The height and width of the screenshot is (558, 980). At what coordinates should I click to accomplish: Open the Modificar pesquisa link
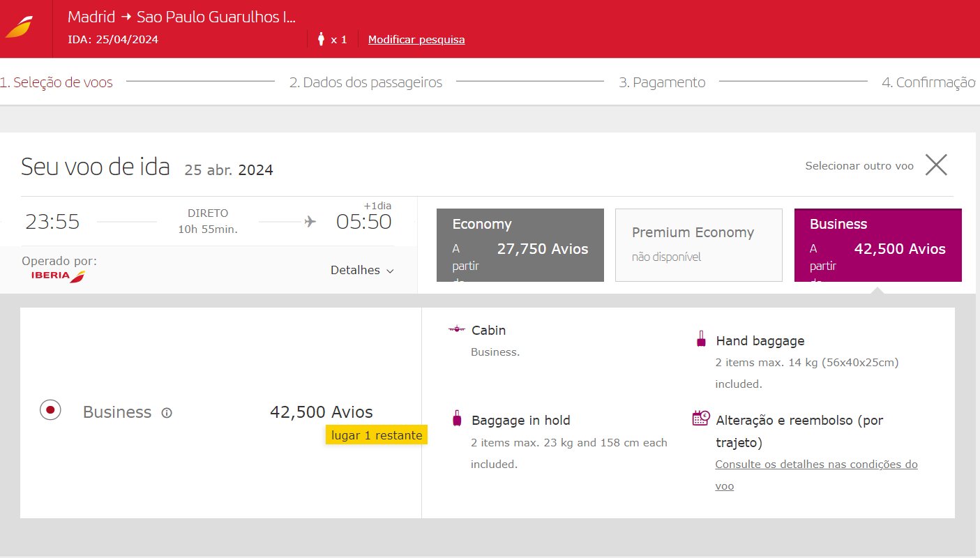416,40
